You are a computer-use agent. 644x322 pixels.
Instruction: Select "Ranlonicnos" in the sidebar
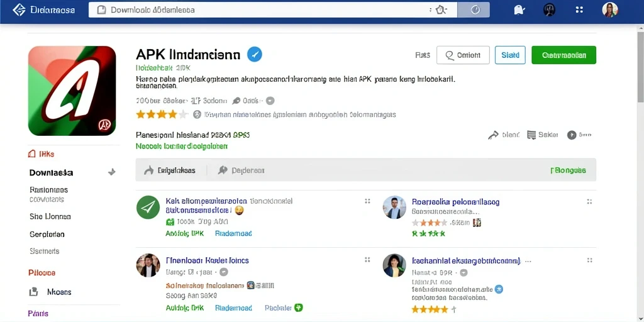49,190
